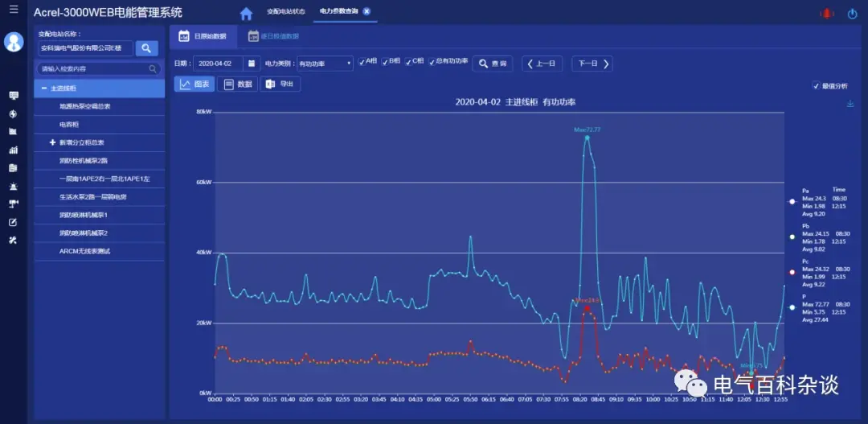Open the calendar date picker icon

(251, 64)
